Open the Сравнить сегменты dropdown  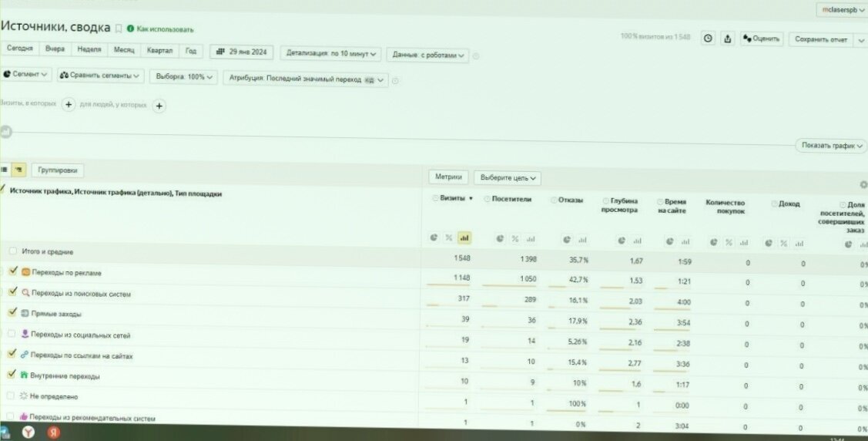(x=100, y=76)
